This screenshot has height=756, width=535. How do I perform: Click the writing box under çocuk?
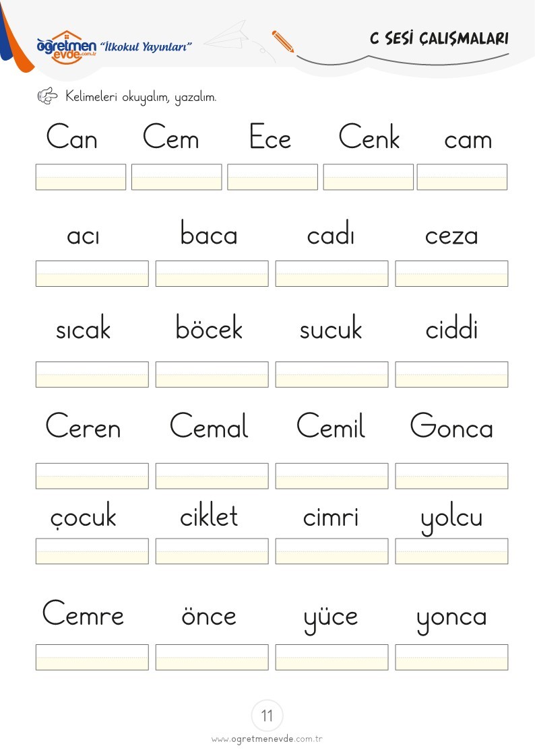click(x=92, y=551)
